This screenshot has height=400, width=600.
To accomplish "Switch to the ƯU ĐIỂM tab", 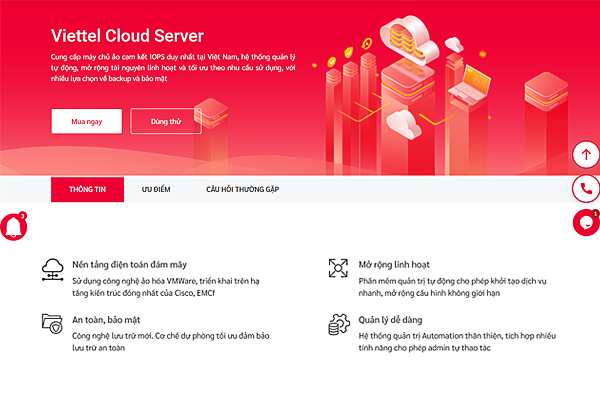I will click(156, 189).
